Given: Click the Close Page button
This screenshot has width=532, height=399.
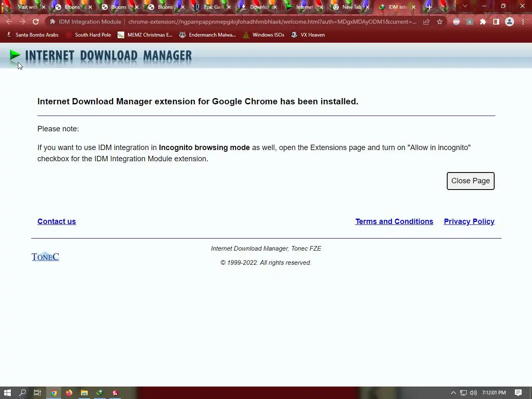Looking at the screenshot, I should click(x=470, y=181).
